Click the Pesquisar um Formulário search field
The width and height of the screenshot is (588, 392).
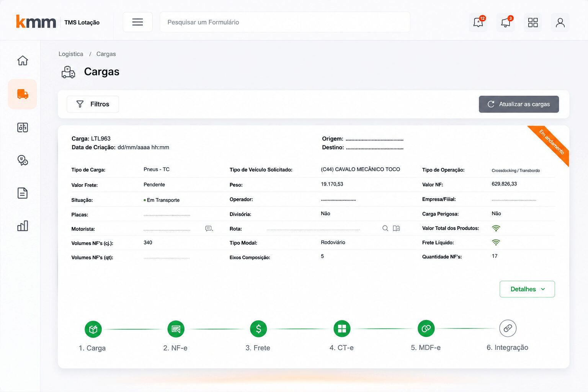coord(285,22)
